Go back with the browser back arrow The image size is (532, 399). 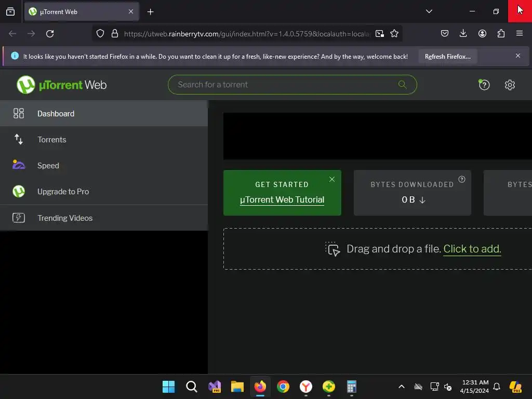pyautogui.click(x=12, y=34)
